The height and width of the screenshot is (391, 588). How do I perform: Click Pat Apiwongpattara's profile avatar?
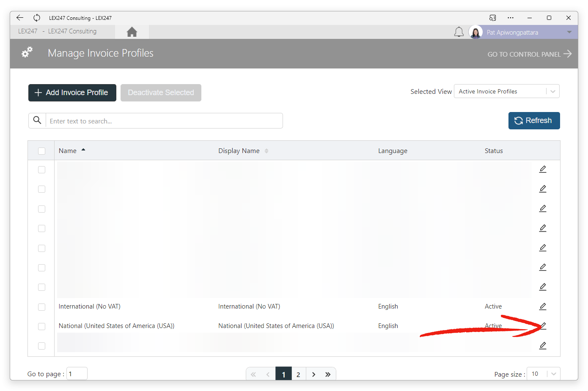(475, 32)
